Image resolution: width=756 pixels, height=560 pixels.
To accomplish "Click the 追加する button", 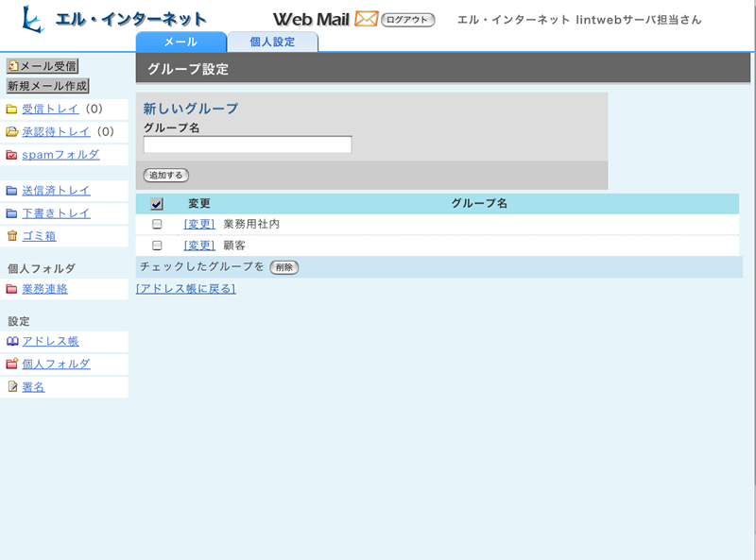I will click(x=166, y=176).
